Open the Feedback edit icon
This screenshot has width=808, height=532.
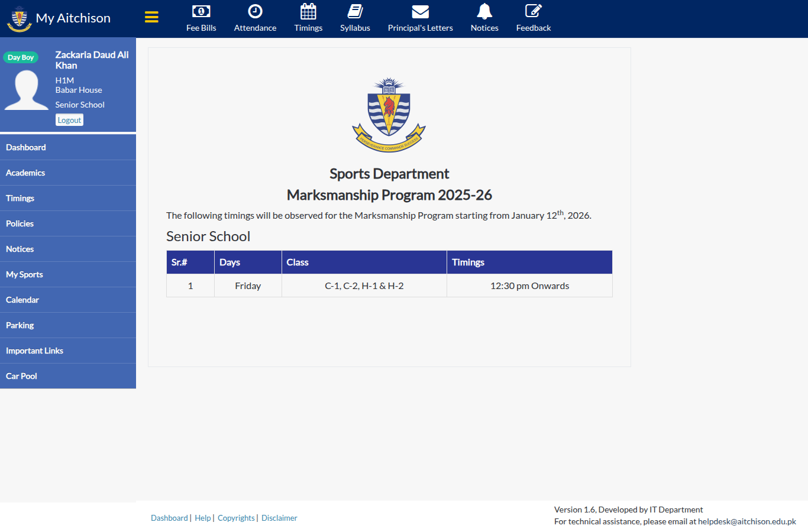(x=534, y=11)
